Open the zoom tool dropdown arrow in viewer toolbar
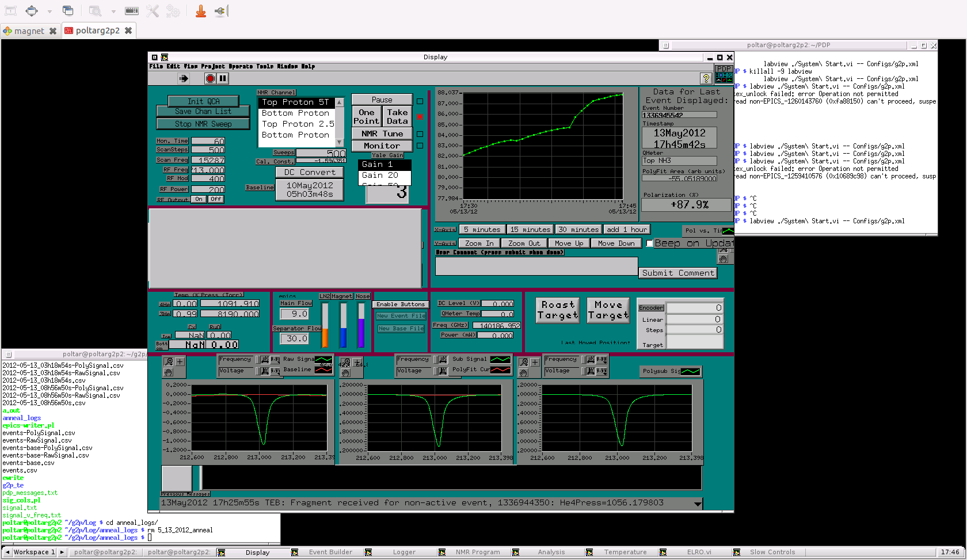 click(113, 11)
